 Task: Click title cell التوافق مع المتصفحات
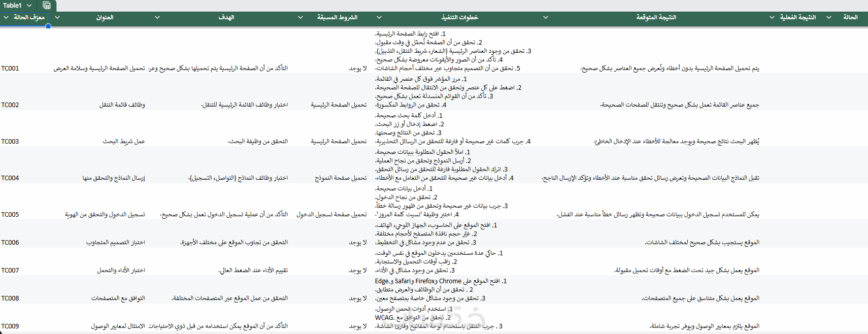point(118,298)
